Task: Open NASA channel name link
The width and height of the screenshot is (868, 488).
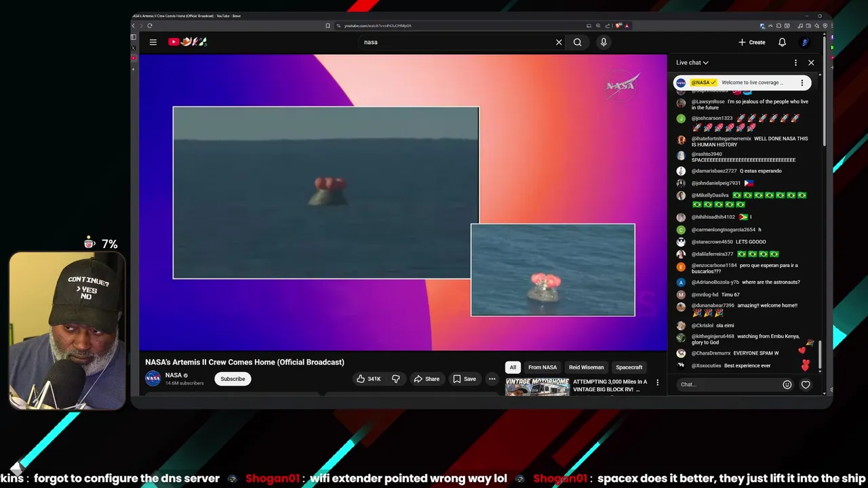Action: [x=174, y=375]
